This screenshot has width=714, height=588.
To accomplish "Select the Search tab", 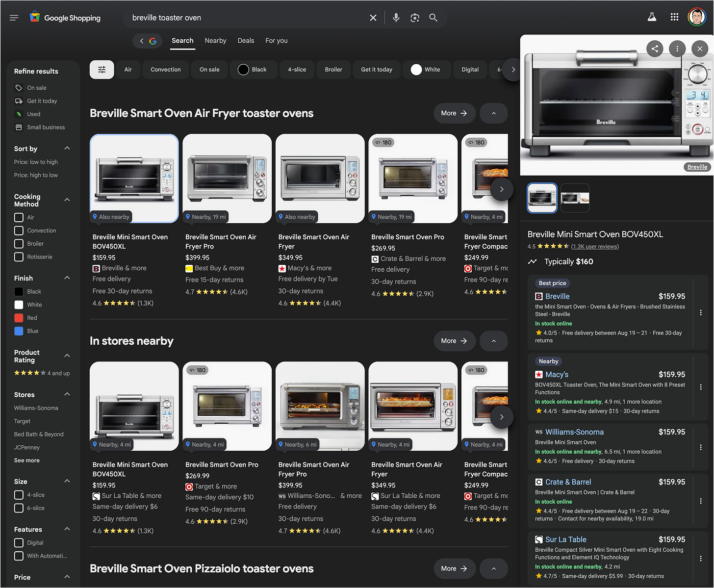I will tap(182, 41).
